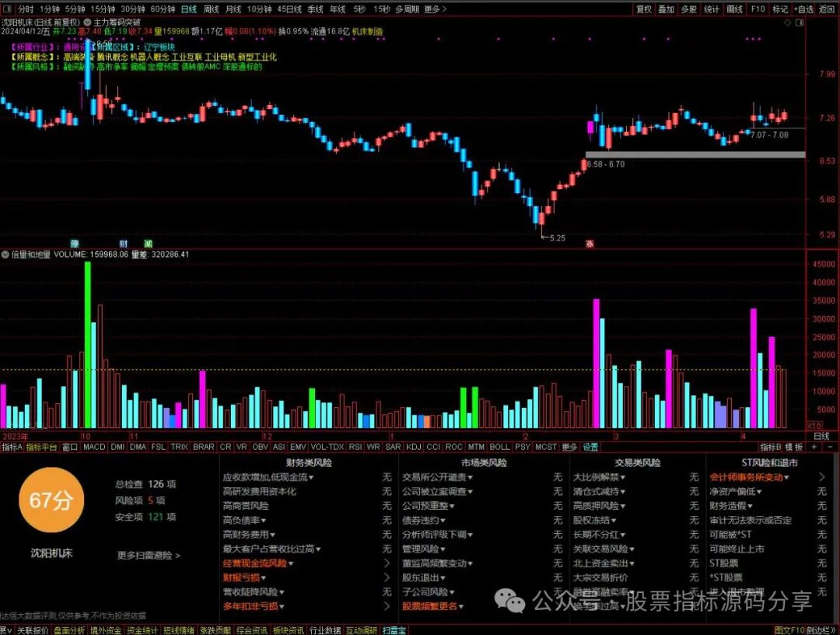Image resolution: width=840 pixels, height=635 pixels.
Task: Click the 67分 risk score circle
Action: [51, 500]
